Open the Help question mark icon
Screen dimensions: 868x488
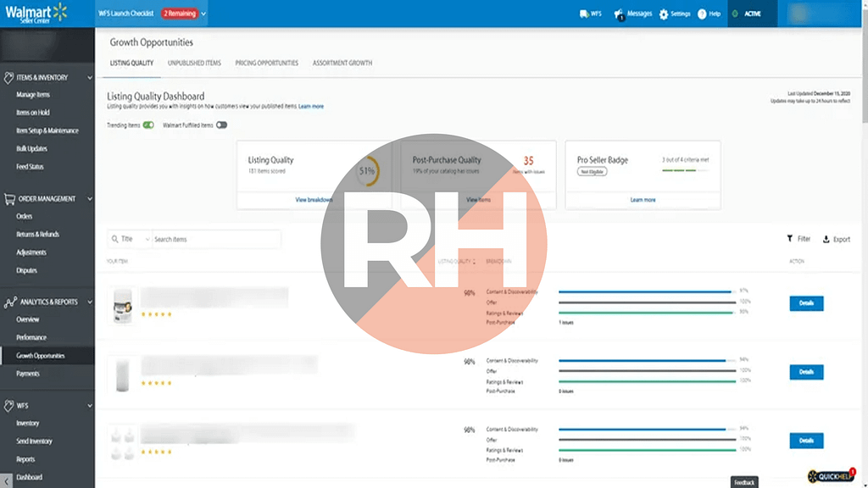(702, 14)
